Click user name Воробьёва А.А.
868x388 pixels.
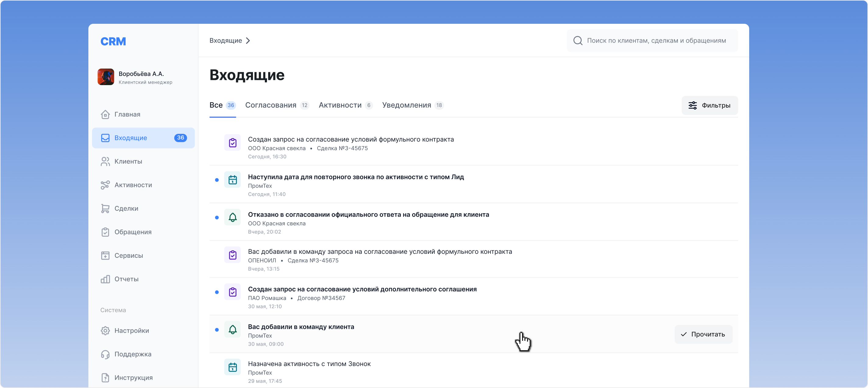coord(141,74)
